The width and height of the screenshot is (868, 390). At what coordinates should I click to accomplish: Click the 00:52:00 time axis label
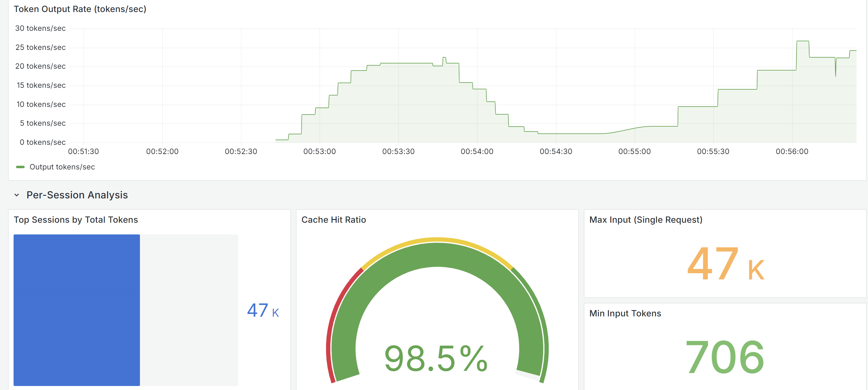(162, 152)
